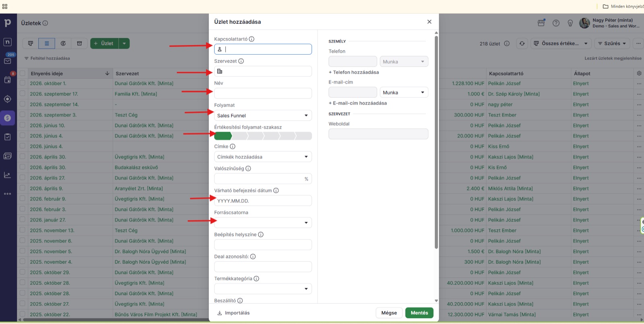The image size is (644, 324).
Task: Show info about Termékkategória field
Action: coord(256,279)
